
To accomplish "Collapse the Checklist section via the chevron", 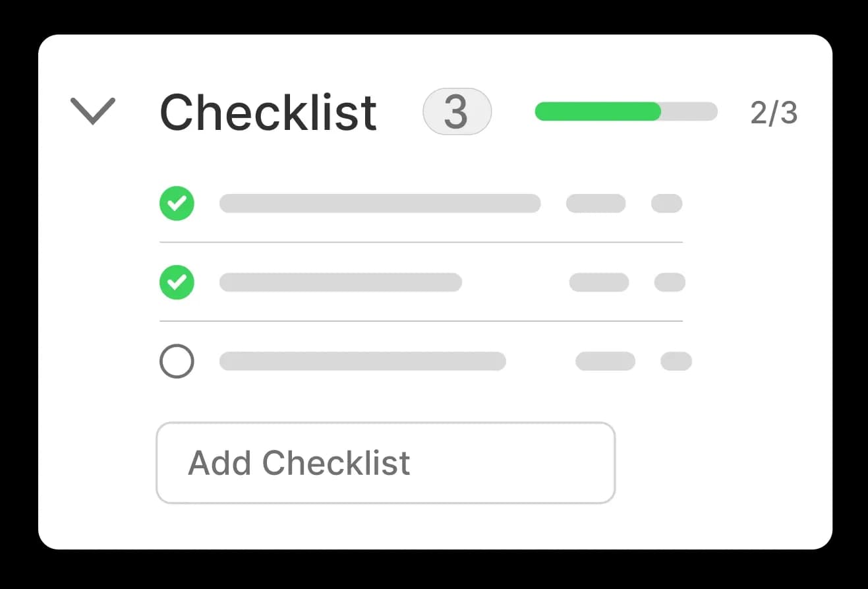I will [93, 111].
